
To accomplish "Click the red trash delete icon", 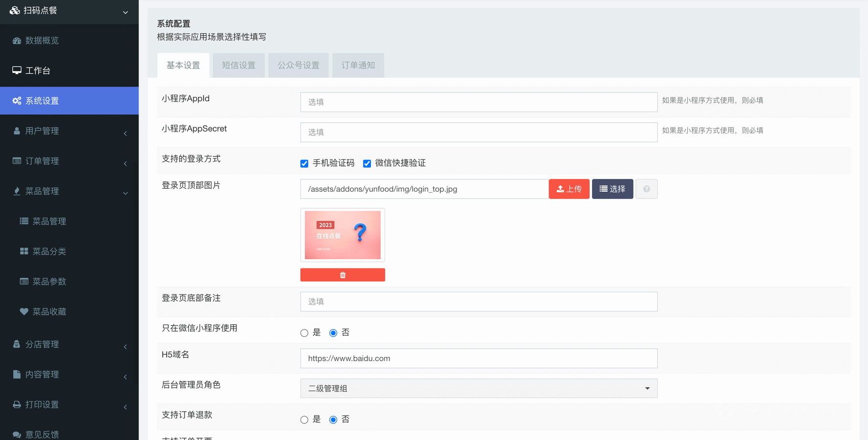I will click(x=343, y=275).
